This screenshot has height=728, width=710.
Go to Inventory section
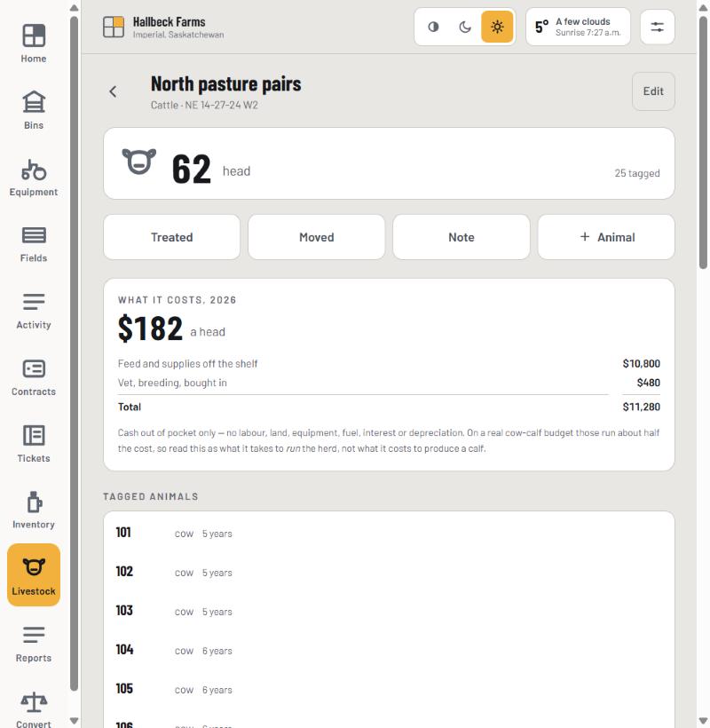[x=34, y=510]
